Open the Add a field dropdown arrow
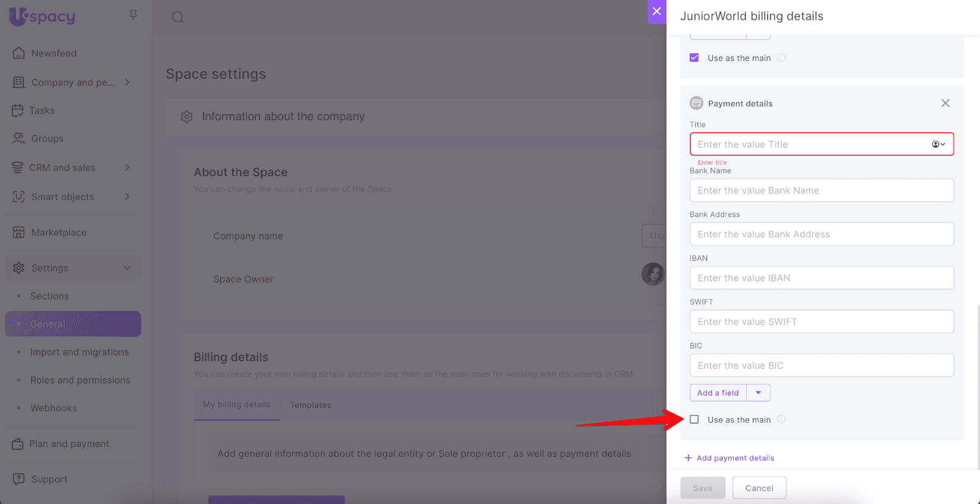980x504 pixels. point(758,393)
